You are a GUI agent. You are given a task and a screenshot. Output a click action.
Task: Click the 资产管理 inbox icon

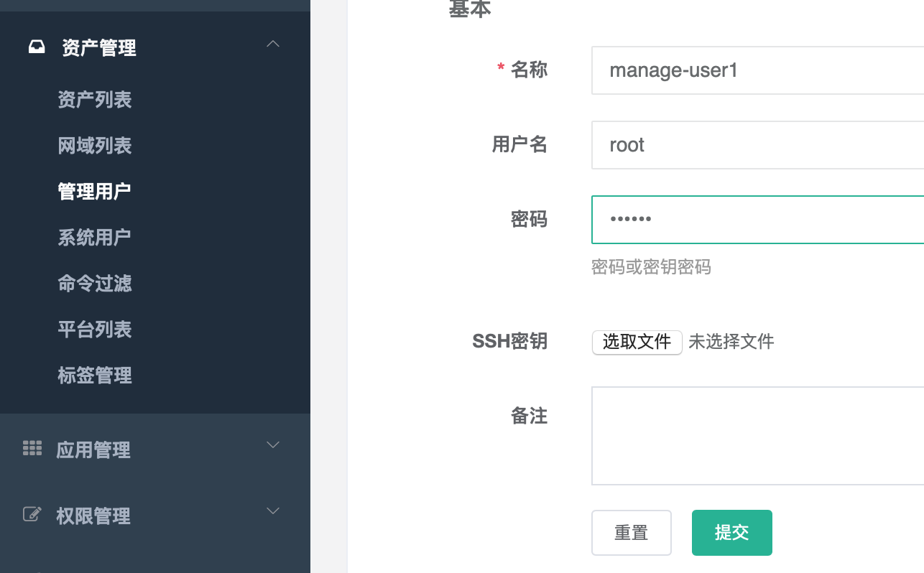pos(36,47)
